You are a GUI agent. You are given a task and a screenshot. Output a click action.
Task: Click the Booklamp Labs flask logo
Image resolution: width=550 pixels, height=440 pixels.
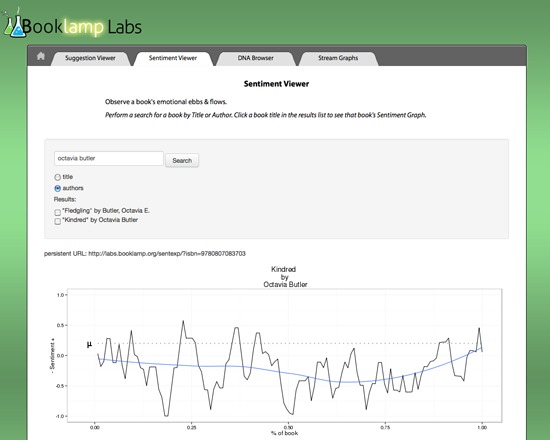tap(15, 24)
